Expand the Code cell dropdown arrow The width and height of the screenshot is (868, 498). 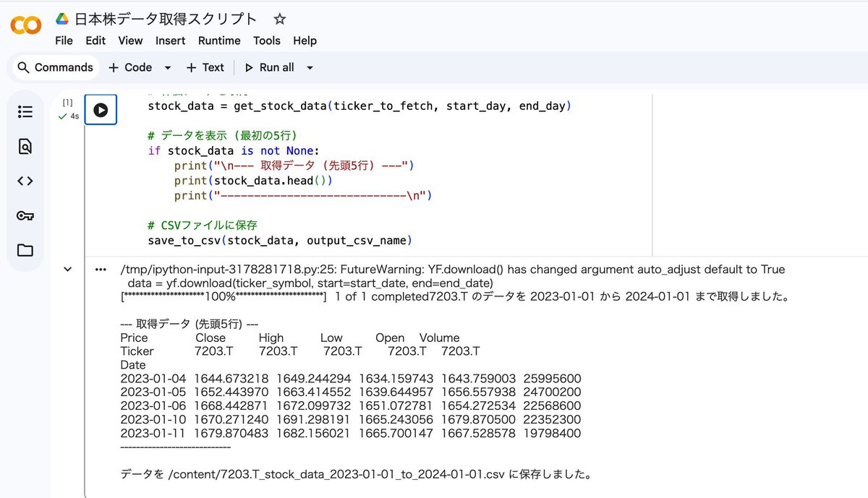click(x=168, y=67)
